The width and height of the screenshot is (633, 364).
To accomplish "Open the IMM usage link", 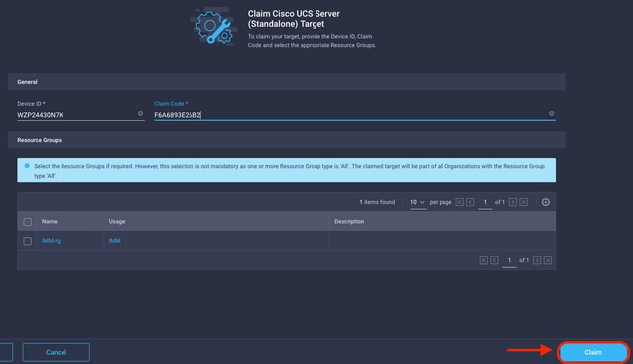I will 115,241.
